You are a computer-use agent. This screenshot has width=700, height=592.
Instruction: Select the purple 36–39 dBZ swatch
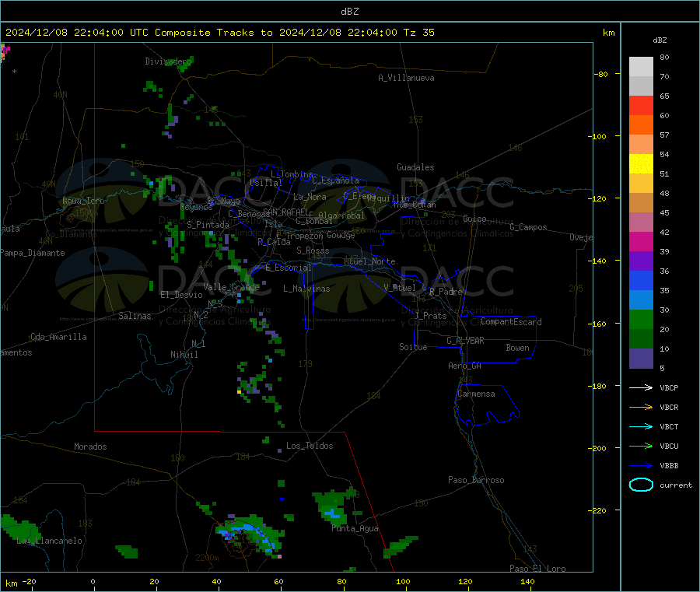point(641,261)
